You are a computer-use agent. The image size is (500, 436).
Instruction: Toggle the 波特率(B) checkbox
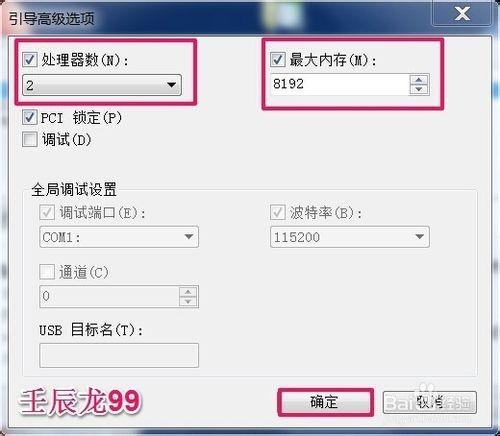coord(277,212)
